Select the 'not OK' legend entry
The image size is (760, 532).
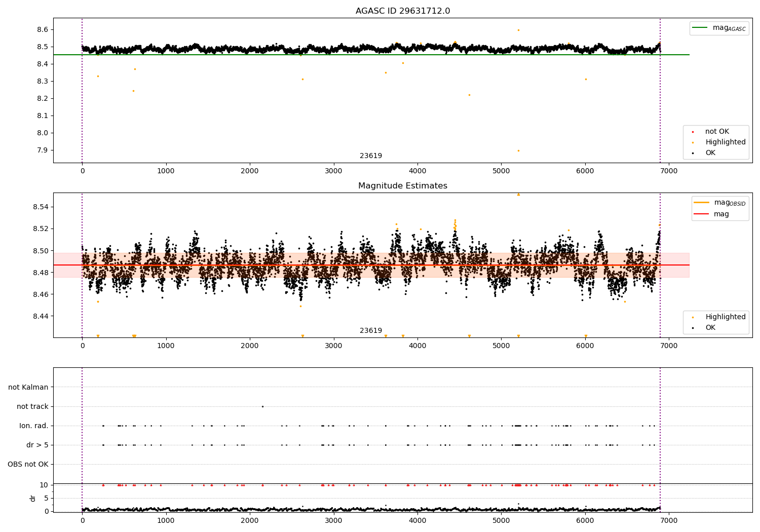[x=717, y=132]
